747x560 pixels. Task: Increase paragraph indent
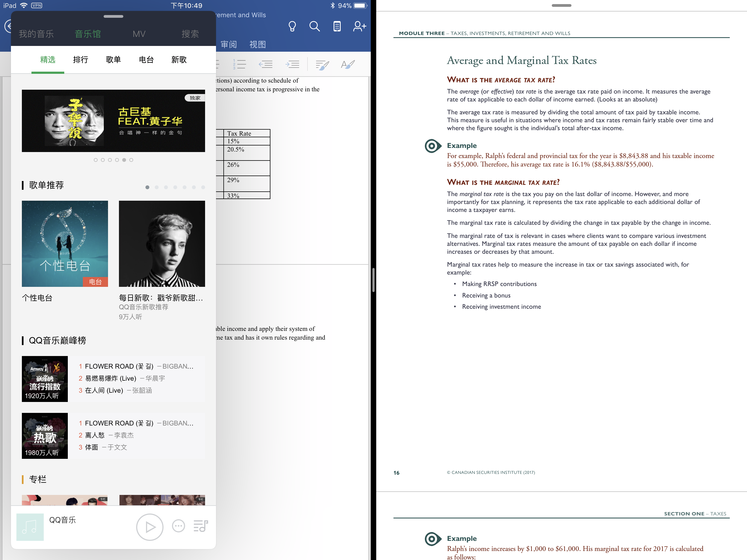pos(293,64)
